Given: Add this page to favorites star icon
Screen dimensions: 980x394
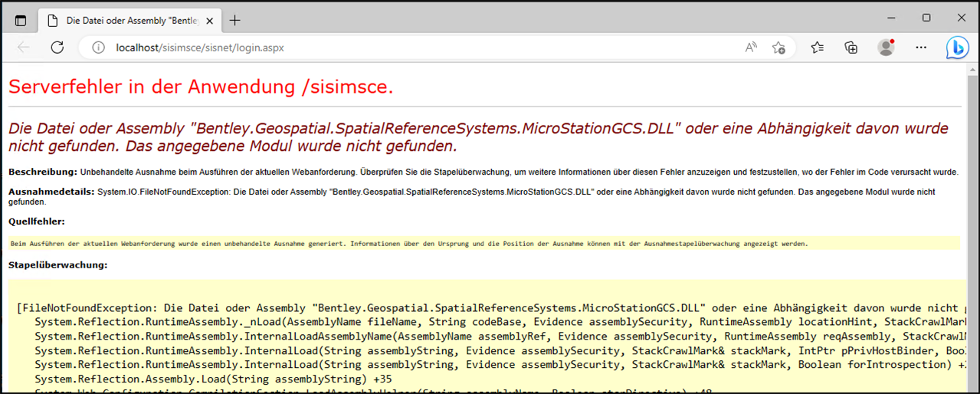Looking at the screenshot, I should [x=778, y=48].
